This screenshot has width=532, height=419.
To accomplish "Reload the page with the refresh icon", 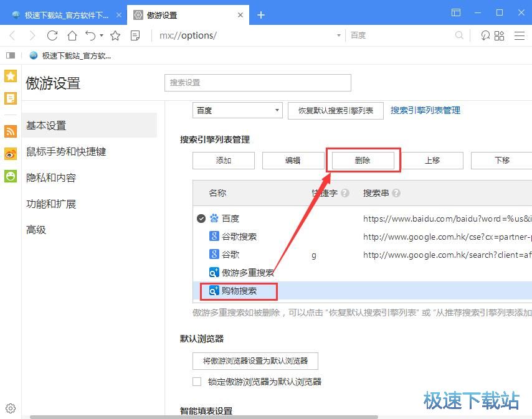I will point(52,35).
